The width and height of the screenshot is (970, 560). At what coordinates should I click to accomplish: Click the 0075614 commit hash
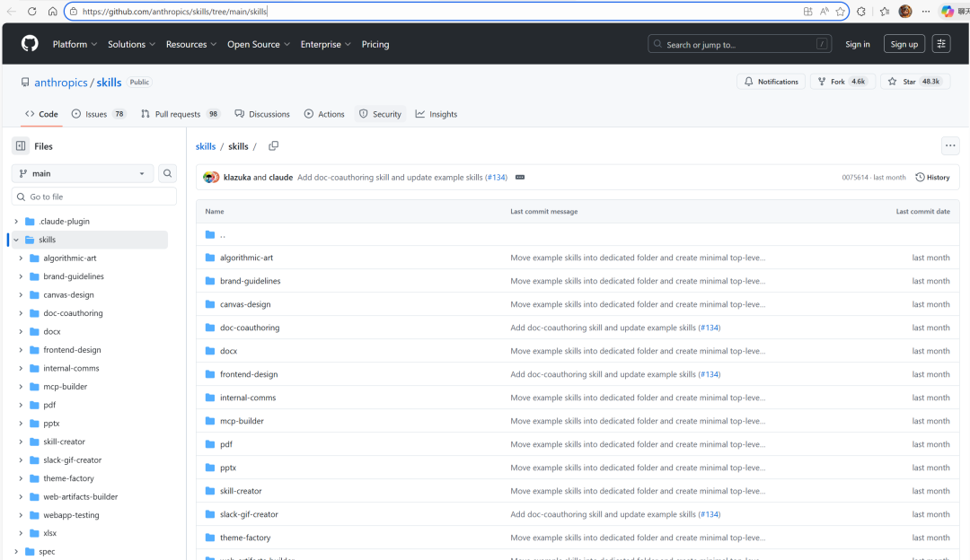point(854,178)
